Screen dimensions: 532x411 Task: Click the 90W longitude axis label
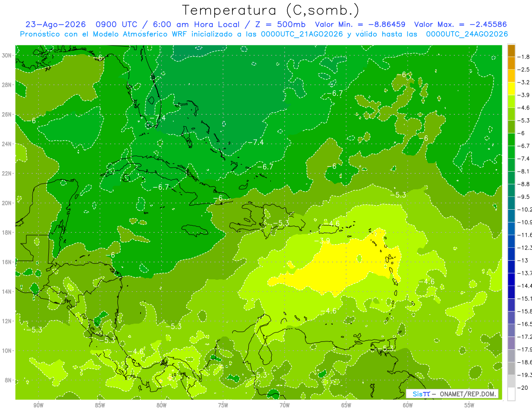38,405
